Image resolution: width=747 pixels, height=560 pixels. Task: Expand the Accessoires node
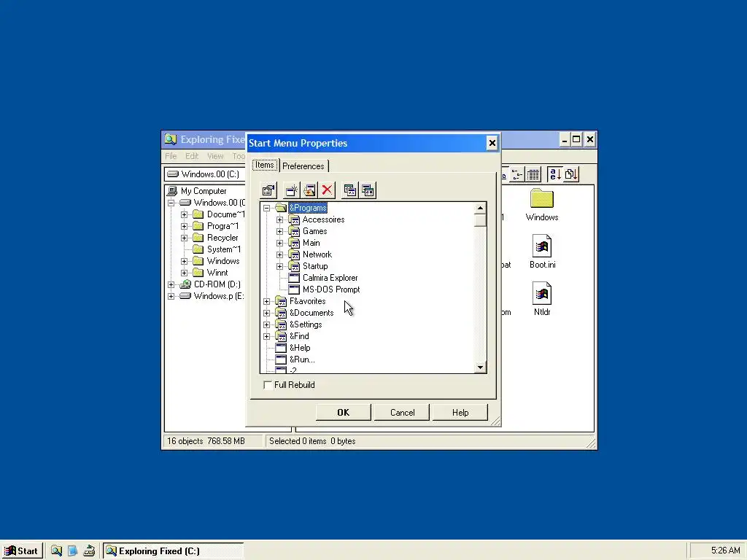[280, 219]
